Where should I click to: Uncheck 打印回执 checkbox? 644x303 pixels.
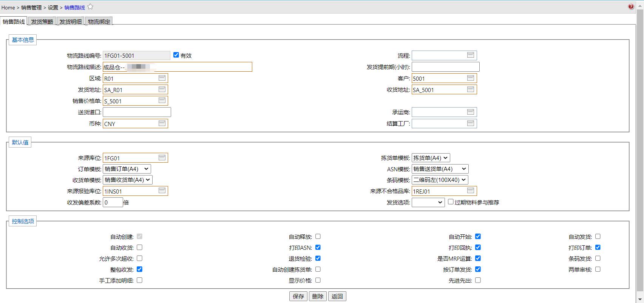pos(478,247)
